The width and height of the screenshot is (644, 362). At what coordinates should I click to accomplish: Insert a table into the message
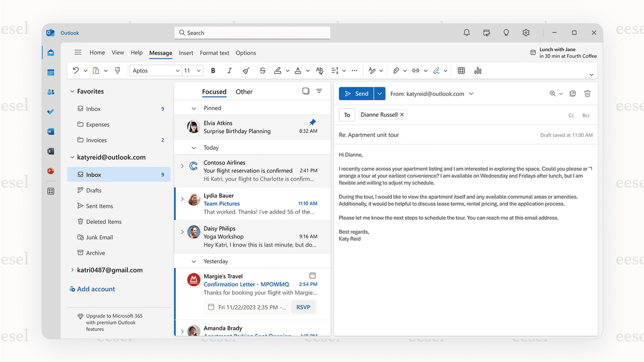pos(461,70)
